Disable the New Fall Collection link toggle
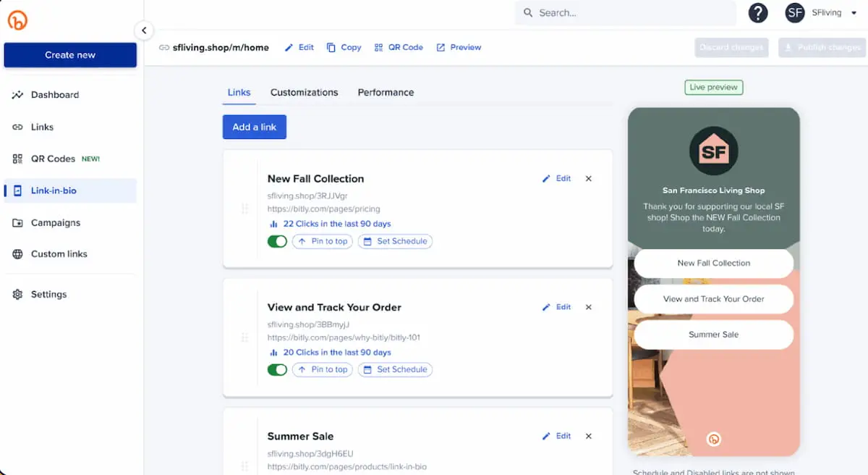The image size is (868, 475). pyautogui.click(x=277, y=241)
